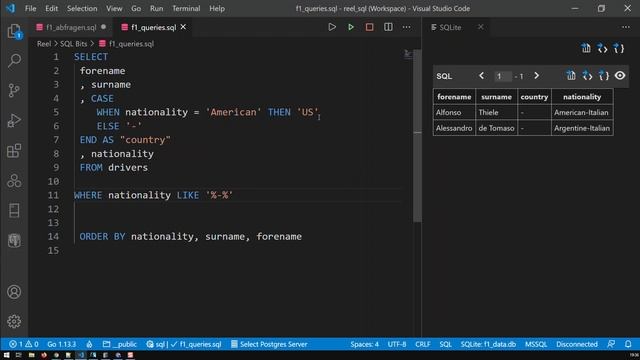This screenshot has width=640, height=360.
Task: Open the Selection menu
Action: click(82, 8)
